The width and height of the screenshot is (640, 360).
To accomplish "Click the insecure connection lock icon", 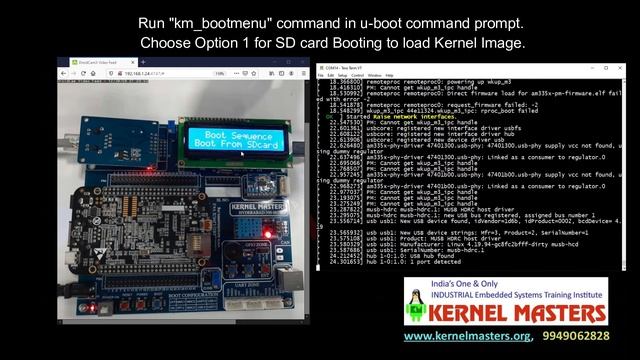I will [x=120, y=73].
